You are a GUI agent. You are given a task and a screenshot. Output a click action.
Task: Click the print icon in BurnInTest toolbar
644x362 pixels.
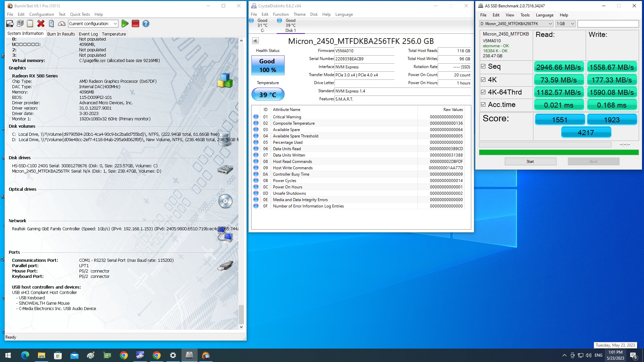[x=20, y=23]
